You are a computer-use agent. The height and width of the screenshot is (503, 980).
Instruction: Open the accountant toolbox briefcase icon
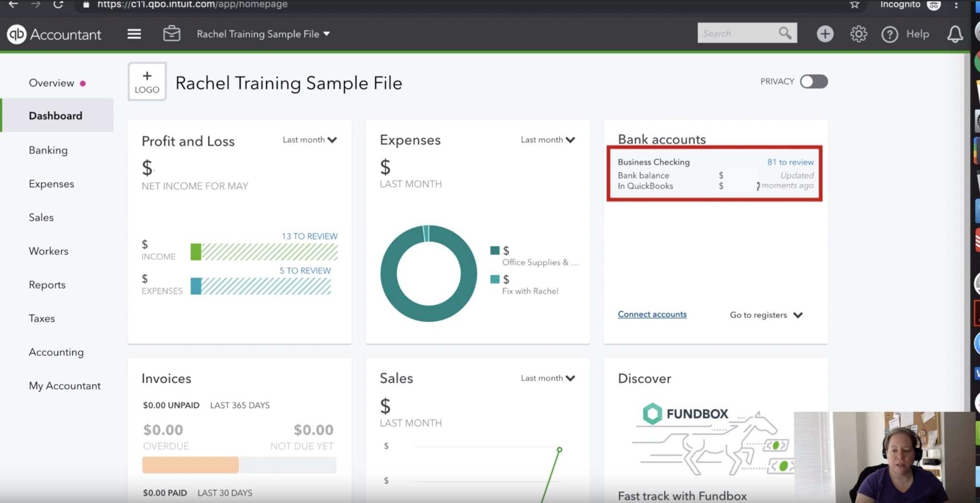(171, 34)
